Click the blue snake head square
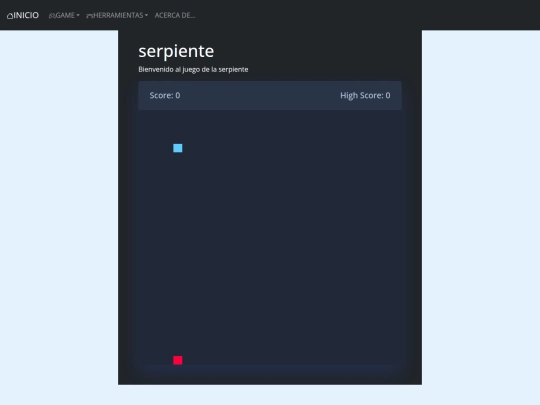 tap(178, 148)
